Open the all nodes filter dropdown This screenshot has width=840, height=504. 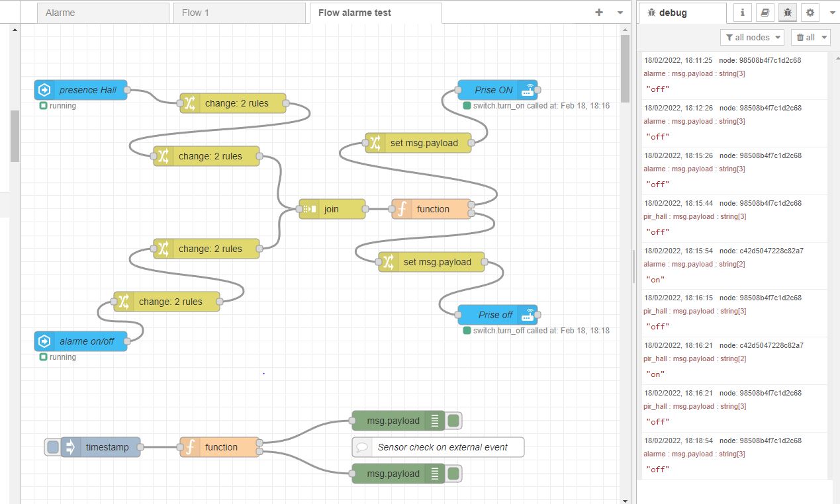click(752, 38)
